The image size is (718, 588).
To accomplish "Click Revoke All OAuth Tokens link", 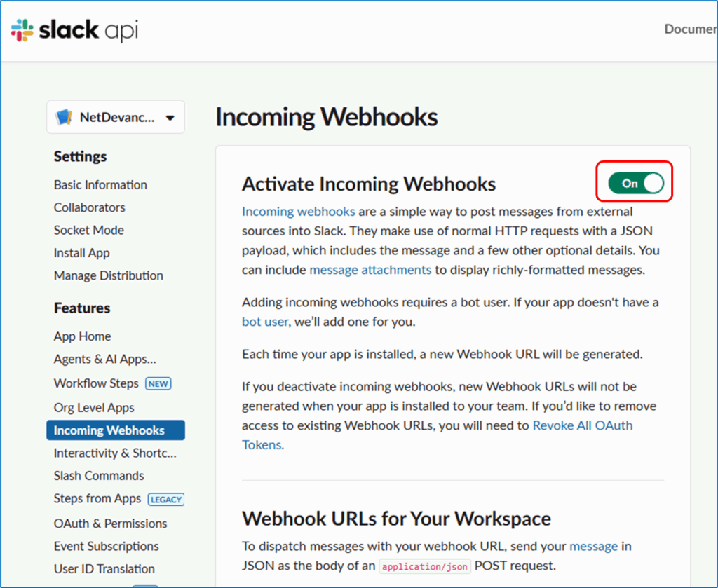I will point(582,425).
